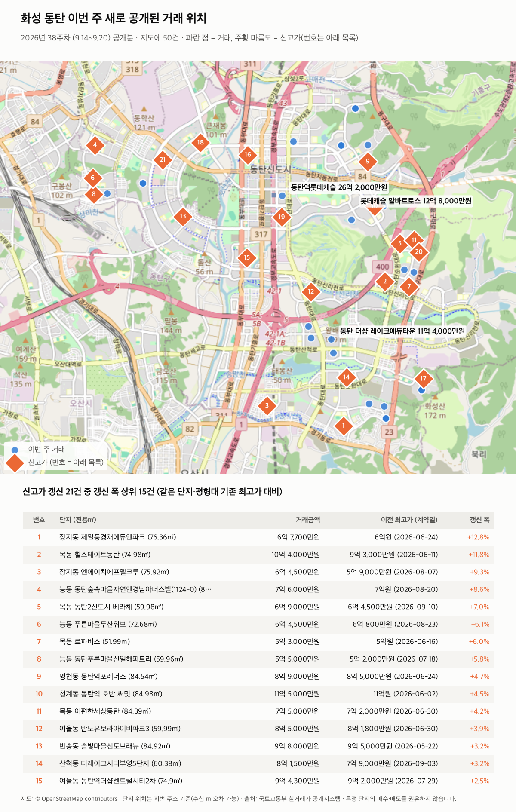Image resolution: width=516 pixels, height=812 pixels.
Task: Select row 능동 푸른마을두산위브 (72.68㎡)
Action: pyautogui.click(x=258, y=624)
